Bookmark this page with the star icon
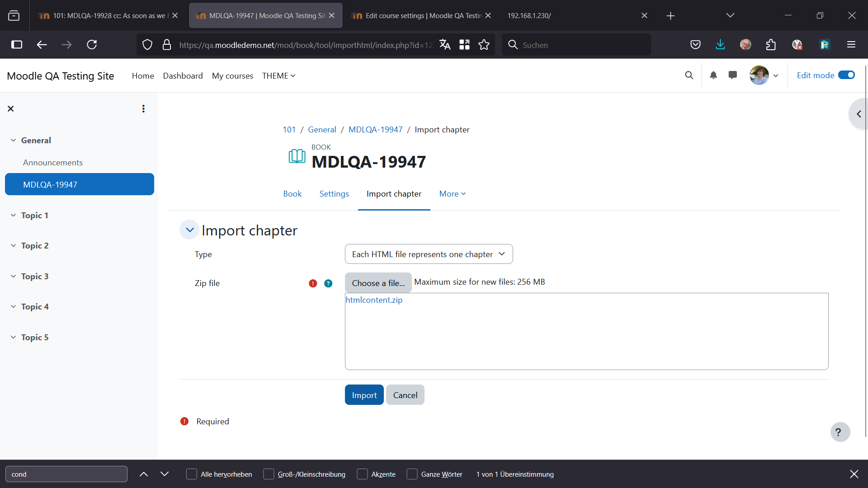868x488 pixels. (x=484, y=45)
